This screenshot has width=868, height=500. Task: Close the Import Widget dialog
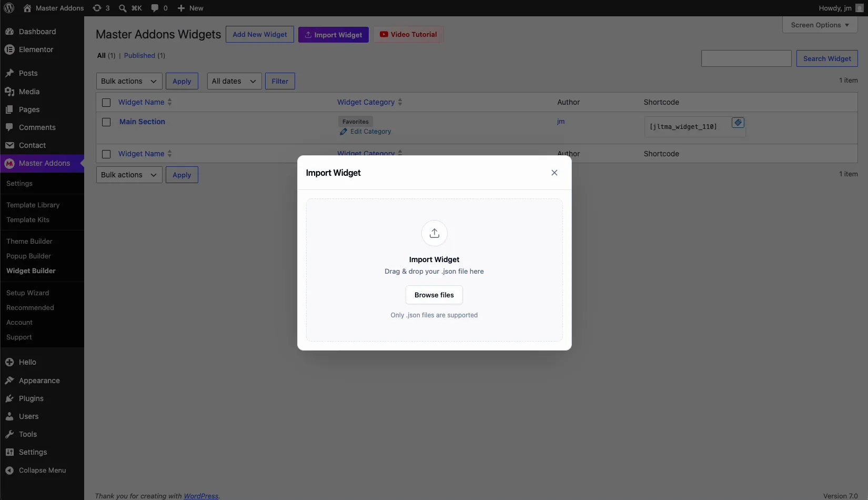[554, 173]
